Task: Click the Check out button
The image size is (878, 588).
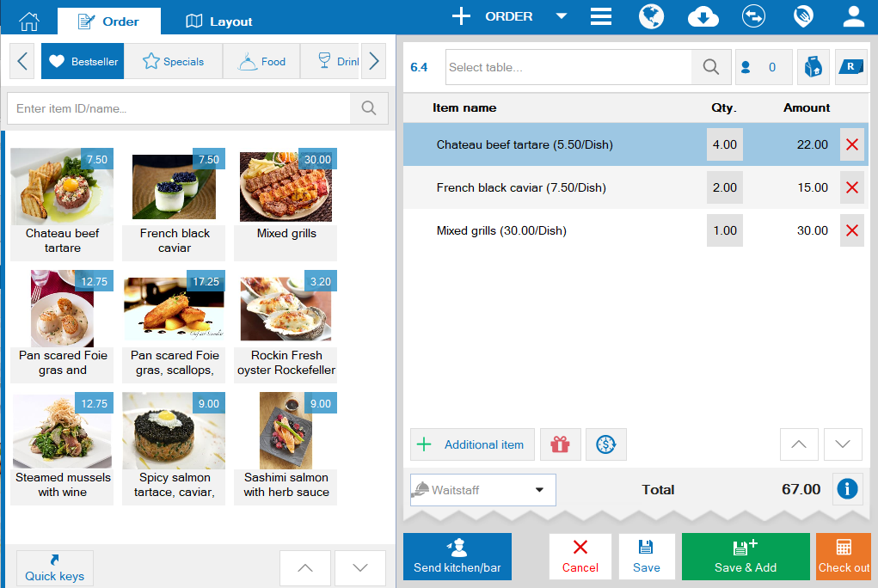Action: click(x=844, y=557)
